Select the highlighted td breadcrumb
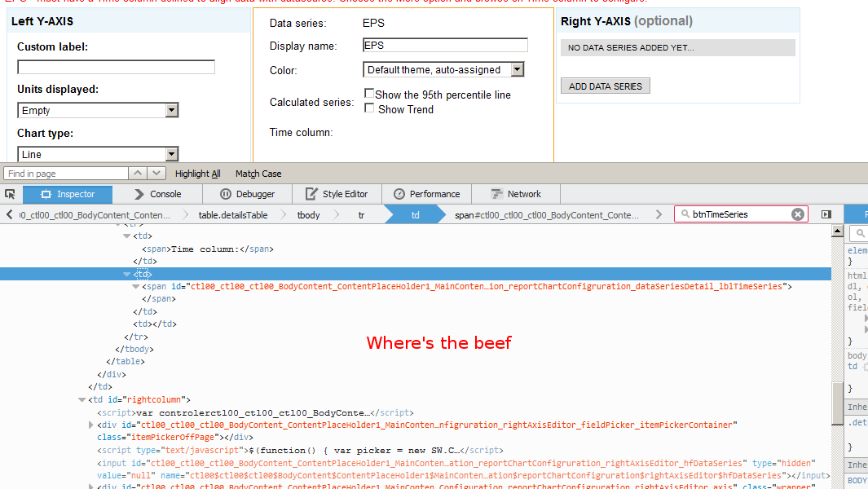The width and height of the screenshot is (868, 489). coord(415,215)
